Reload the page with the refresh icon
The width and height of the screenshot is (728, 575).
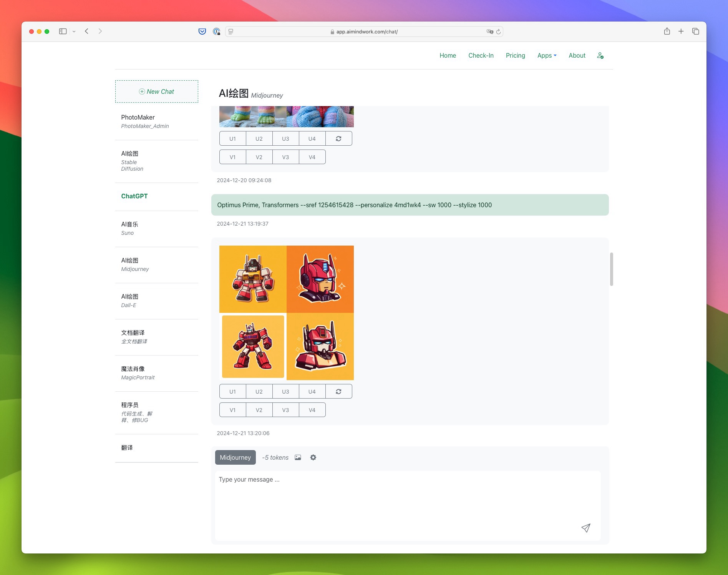pos(499,32)
